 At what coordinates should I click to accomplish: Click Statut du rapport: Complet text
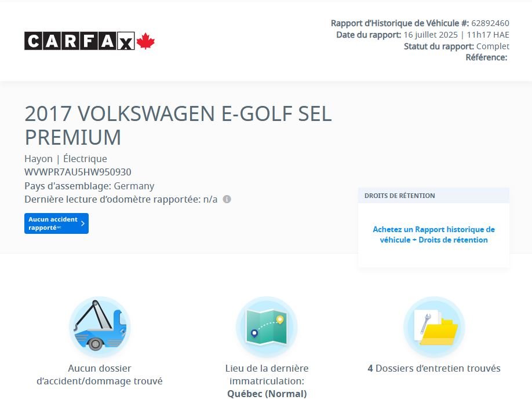click(456, 46)
